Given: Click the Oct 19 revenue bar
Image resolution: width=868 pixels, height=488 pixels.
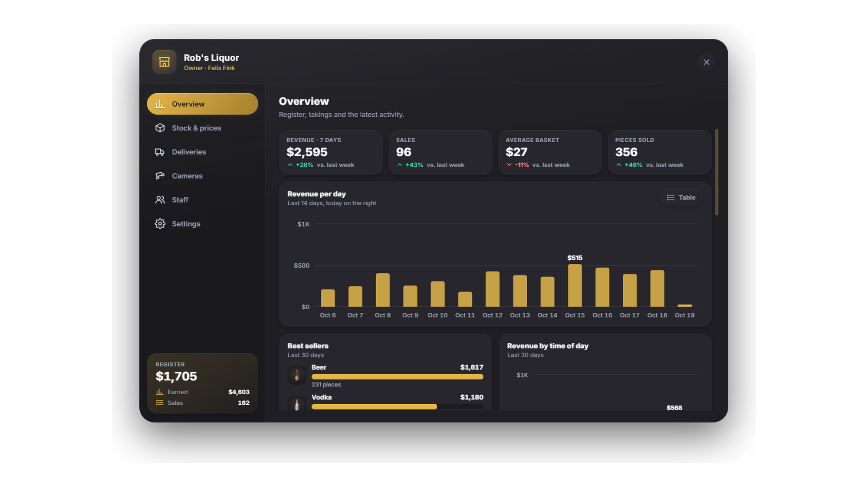Looking at the screenshot, I should click(x=684, y=305).
